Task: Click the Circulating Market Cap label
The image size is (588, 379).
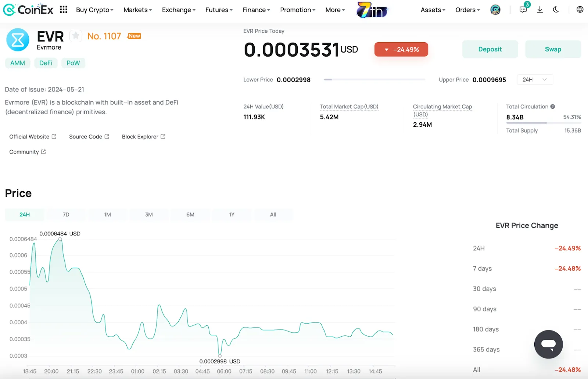Action: (x=442, y=110)
